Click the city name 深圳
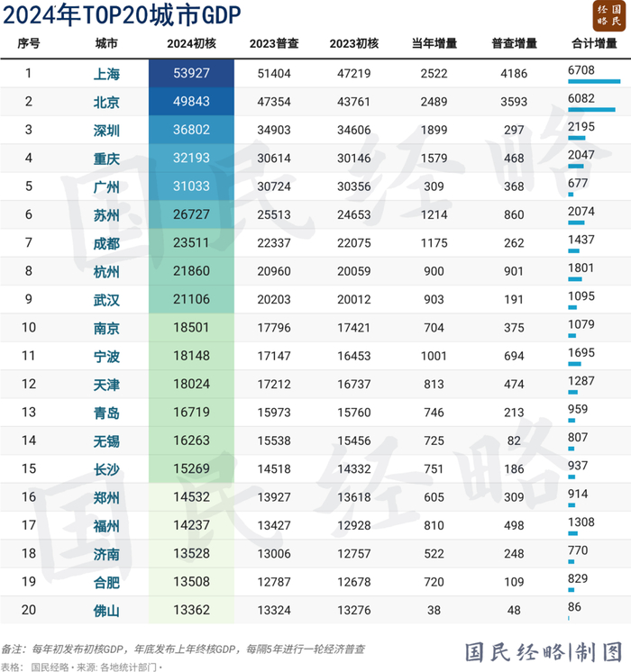 tap(106, 131)
